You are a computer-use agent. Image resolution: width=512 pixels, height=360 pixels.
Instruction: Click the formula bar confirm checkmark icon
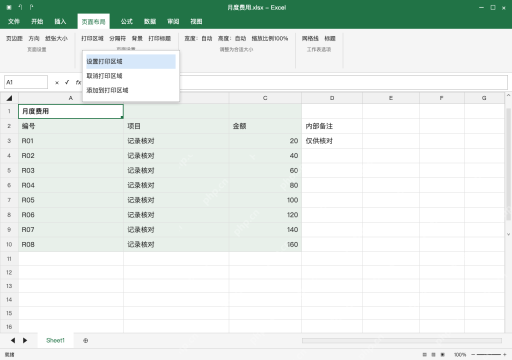click(67, 82)
